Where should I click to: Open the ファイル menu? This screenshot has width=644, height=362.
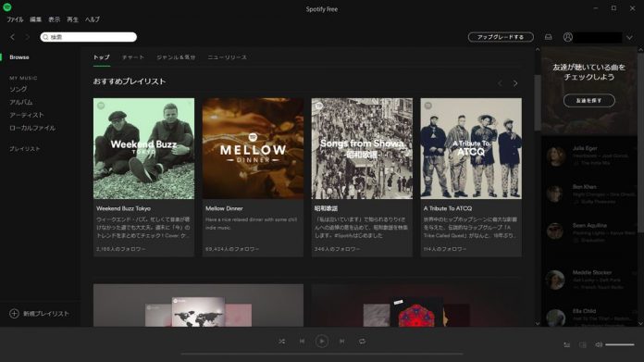15,19
